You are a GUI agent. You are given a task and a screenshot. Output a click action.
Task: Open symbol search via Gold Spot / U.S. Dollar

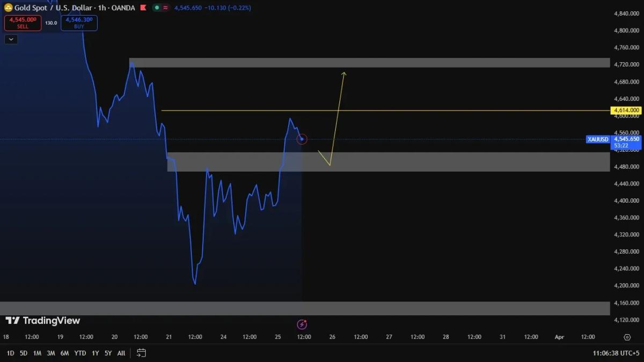pos(53,8)
